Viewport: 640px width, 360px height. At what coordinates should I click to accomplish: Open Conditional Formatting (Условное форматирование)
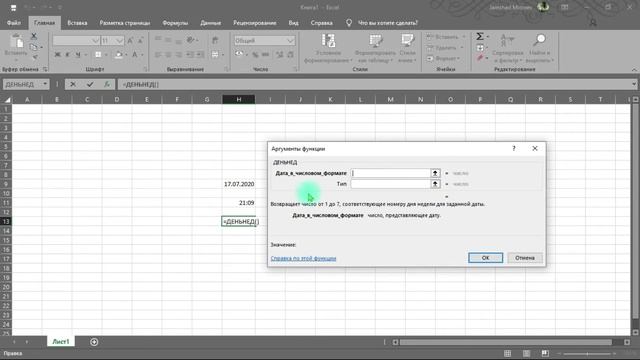coord(328,48)
